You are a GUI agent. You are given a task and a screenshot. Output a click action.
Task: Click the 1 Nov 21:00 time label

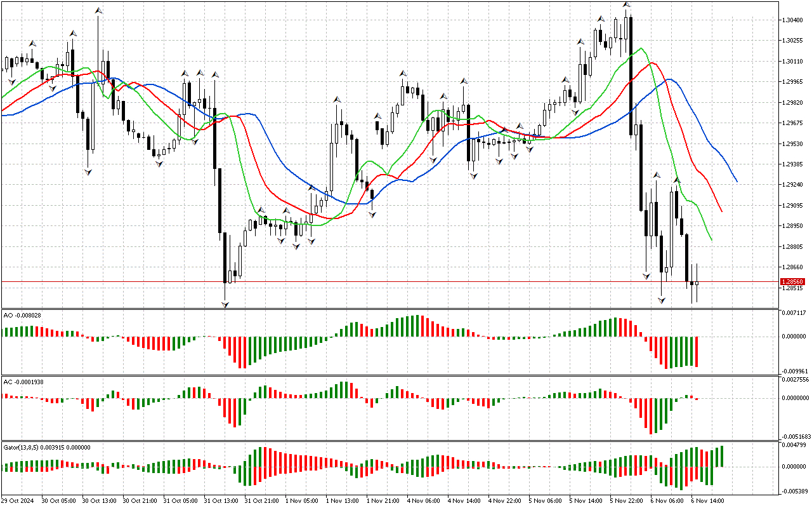click(x=384, y=501)
